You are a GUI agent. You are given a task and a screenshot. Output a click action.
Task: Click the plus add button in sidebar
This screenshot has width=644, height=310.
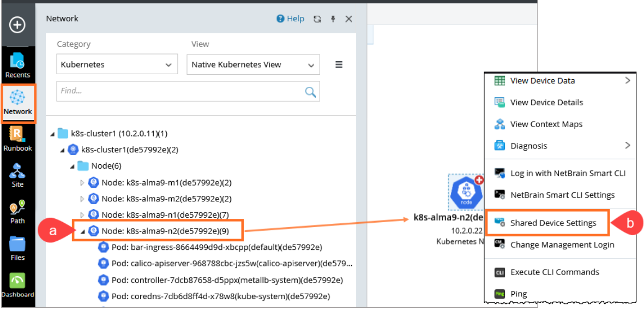pyautogui.click(x=17, y=25)
